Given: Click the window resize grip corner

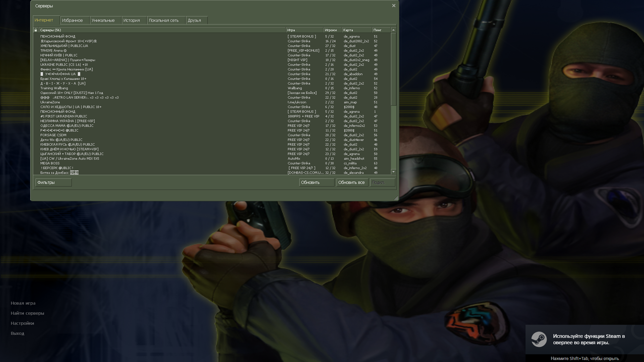Looking at the screenshot, I should (396, 198).
